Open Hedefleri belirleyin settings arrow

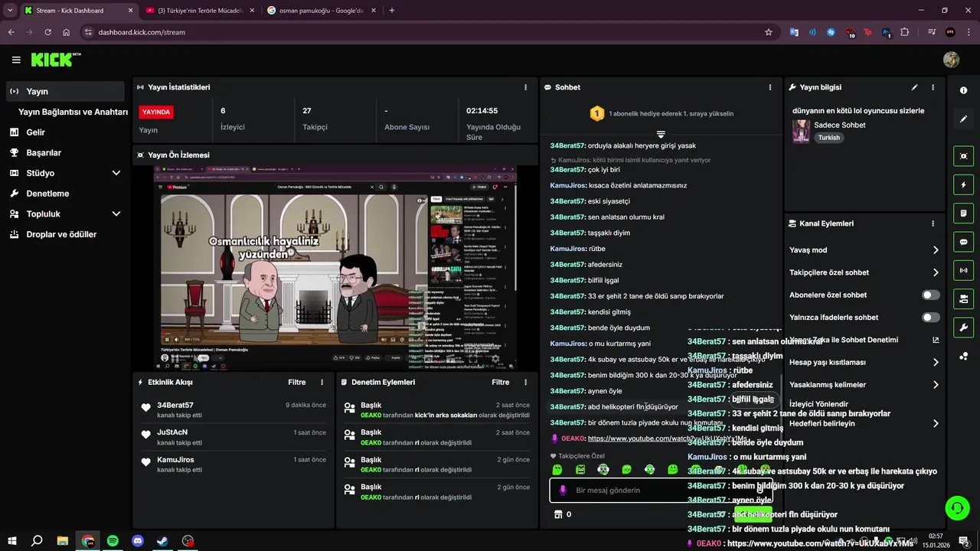click(936, 423)
